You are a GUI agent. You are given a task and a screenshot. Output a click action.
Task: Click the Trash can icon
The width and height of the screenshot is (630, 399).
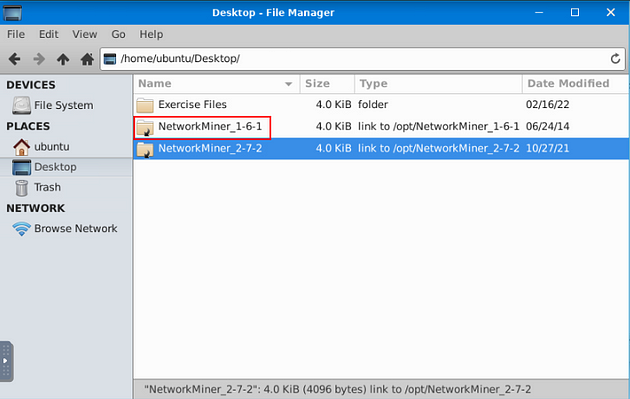[21, 188]
